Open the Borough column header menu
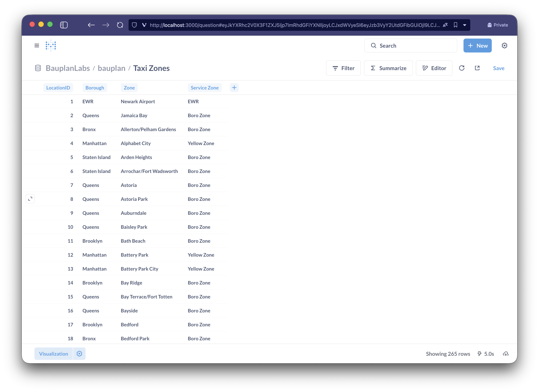539x392 pixels. [x=95, y=88]
